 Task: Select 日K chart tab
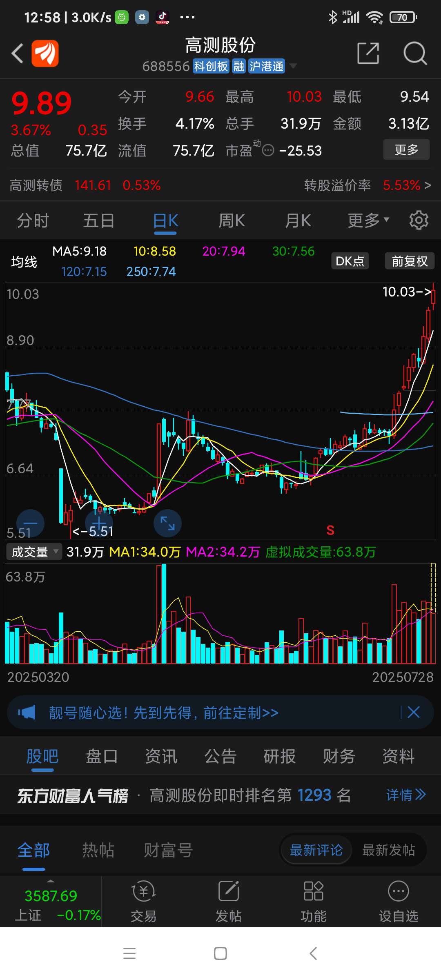(165, 220)
